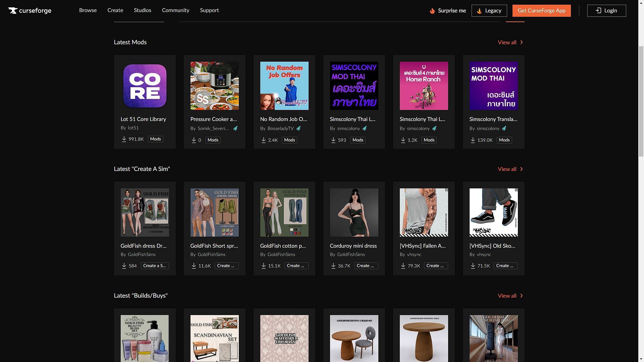Click GoldFishSims author on Corduroy mini dress
The height and width of the screenshot is (362, 644).
351,254
